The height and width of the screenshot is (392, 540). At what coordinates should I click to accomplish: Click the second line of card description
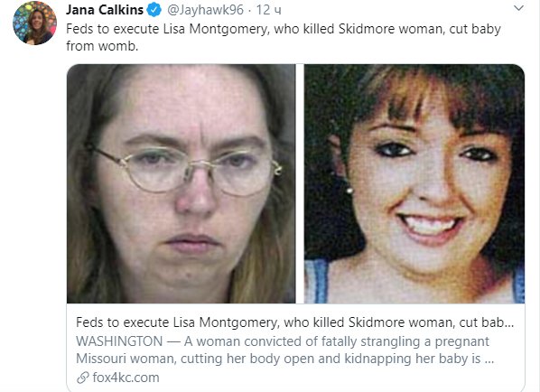[284, 359]
